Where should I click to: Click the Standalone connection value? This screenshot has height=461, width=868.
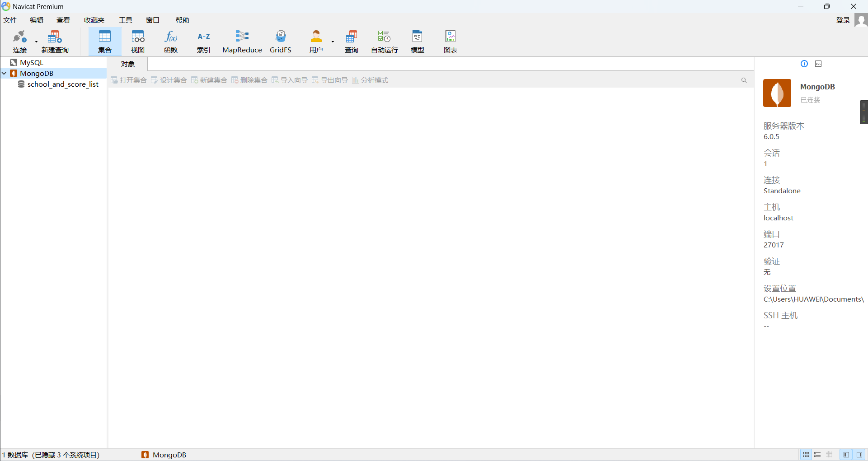coord(782,191)
